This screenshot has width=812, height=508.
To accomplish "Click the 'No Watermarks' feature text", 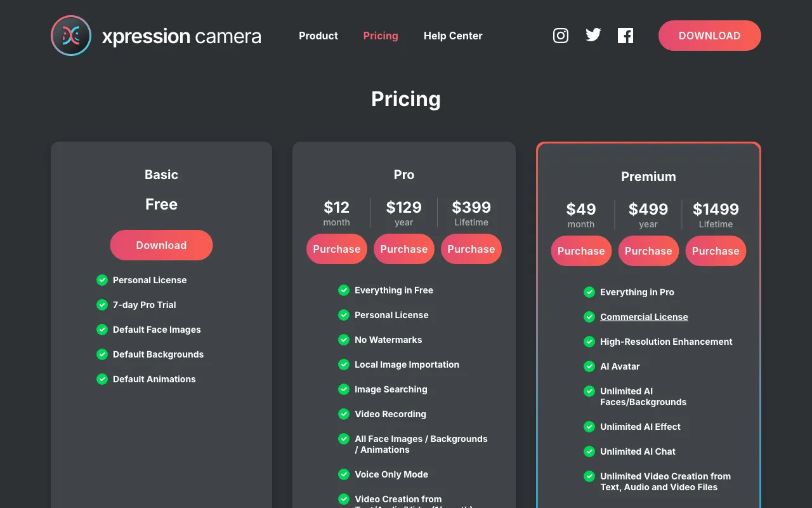I will click(x=388, y=340).
